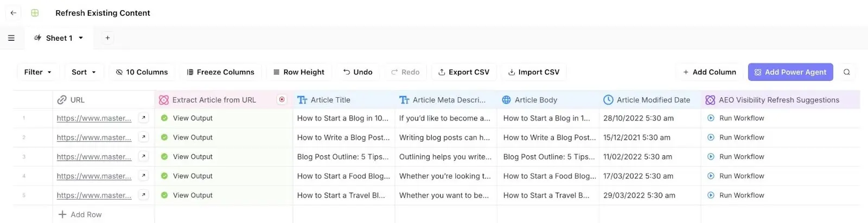Click Add Column
Screen dimensions: 868x223
coord(710,72)
